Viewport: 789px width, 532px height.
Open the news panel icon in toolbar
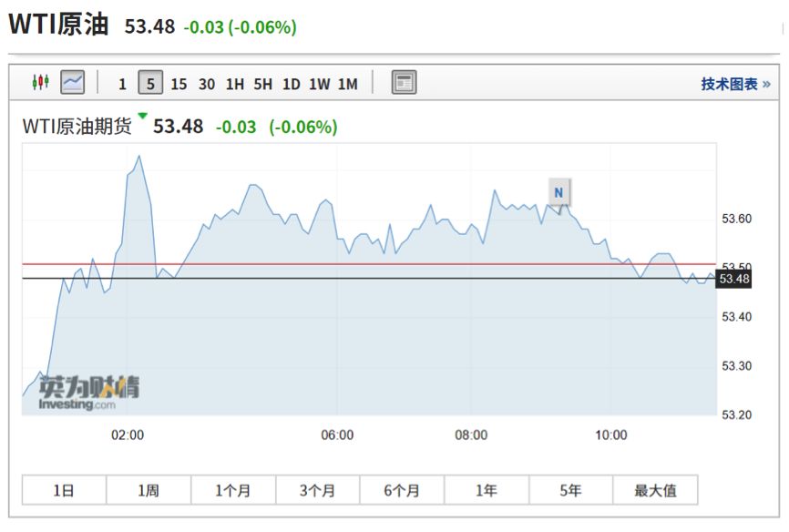coord(404,82)
